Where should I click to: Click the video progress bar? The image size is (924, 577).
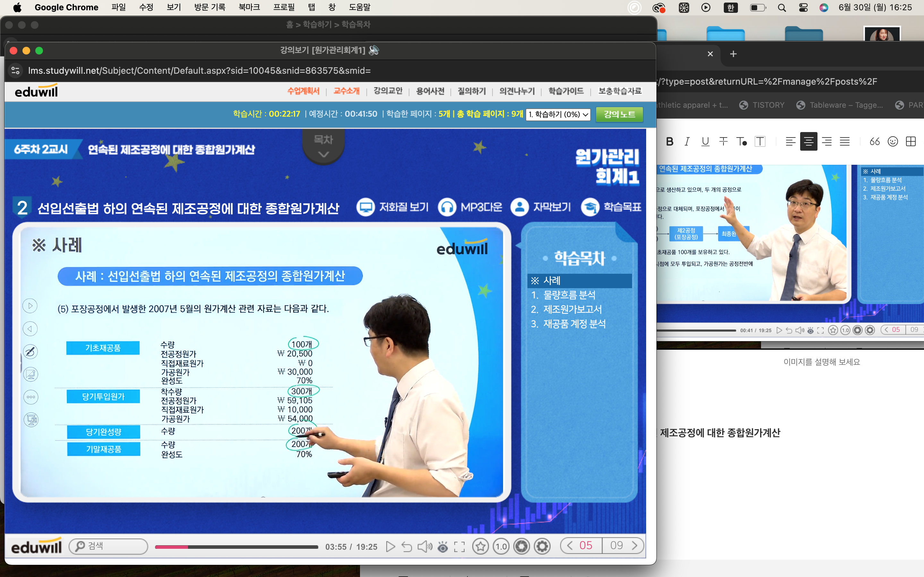[237, 547]
